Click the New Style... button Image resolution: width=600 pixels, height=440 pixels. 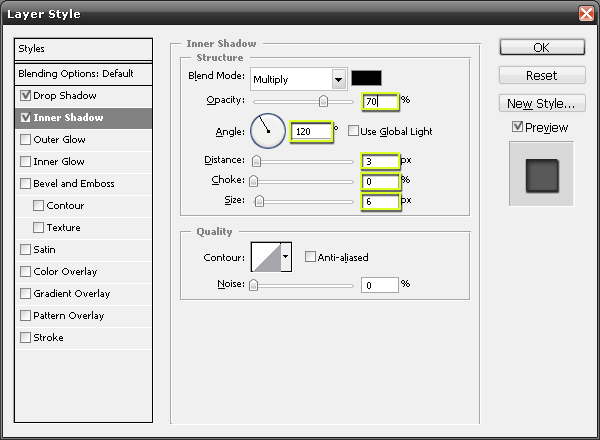pyautogui.click(x=542, y=103)
